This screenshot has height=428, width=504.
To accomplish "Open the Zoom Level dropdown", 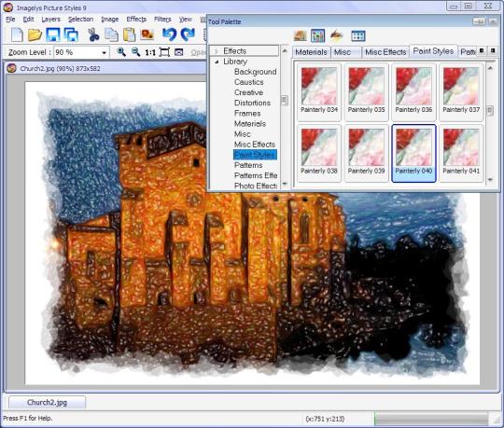I will pyautogui.click(x=104, y=52).
